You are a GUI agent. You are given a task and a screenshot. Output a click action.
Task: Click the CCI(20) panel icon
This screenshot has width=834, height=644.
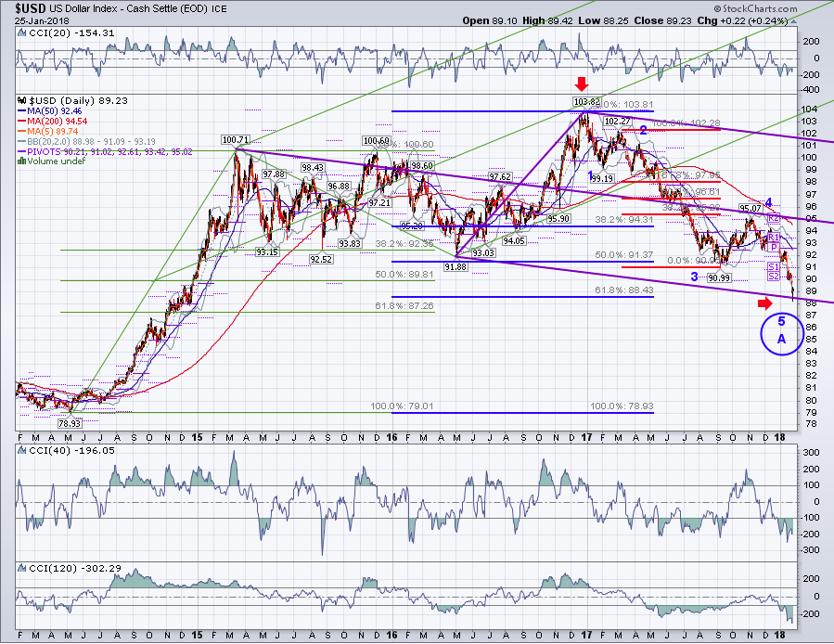point(22,33)
